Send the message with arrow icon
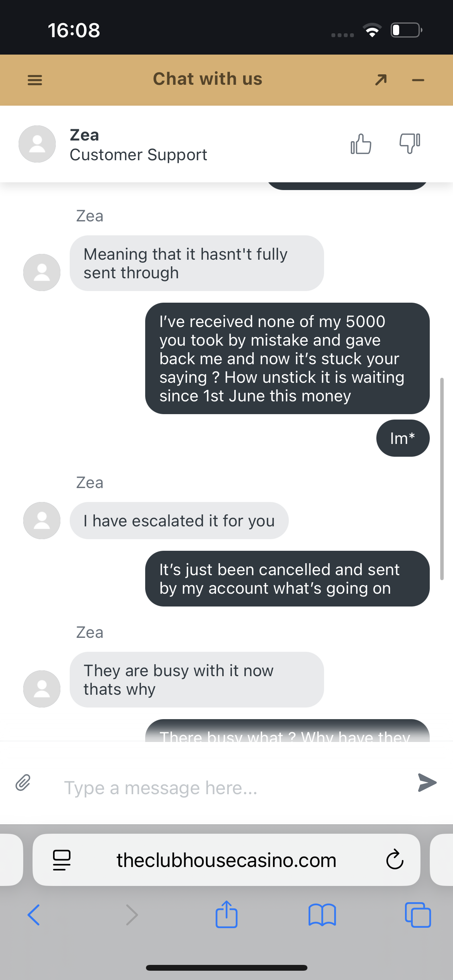 [427, 783]
